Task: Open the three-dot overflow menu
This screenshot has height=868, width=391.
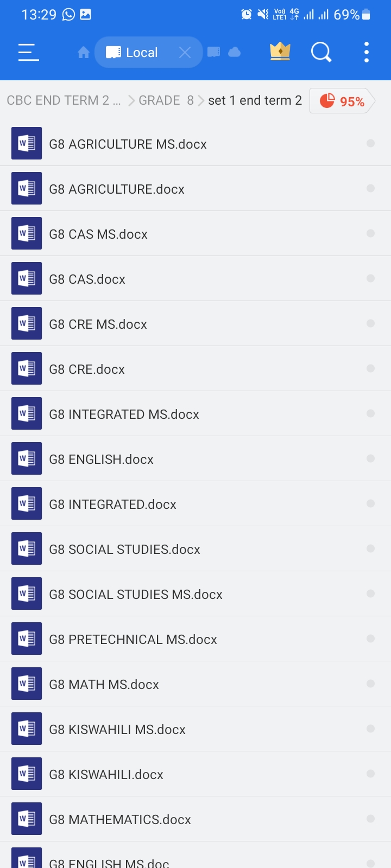Action: point(367,53)
